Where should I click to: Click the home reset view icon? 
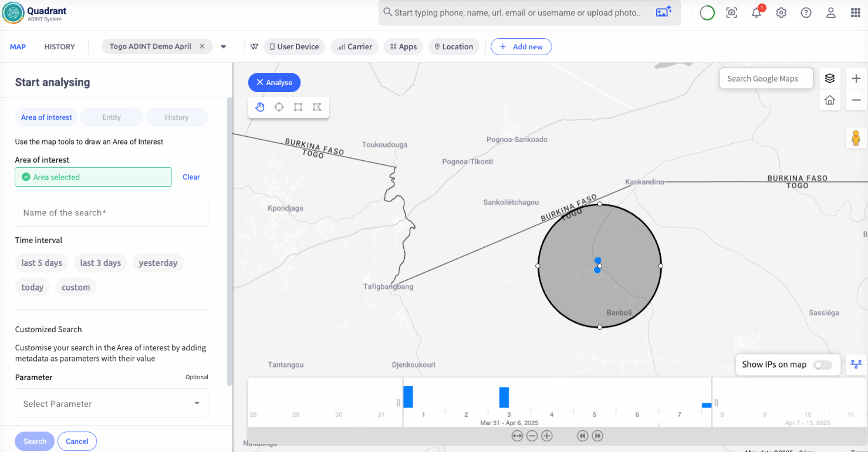pyautogui.click(x=829, y=100)
